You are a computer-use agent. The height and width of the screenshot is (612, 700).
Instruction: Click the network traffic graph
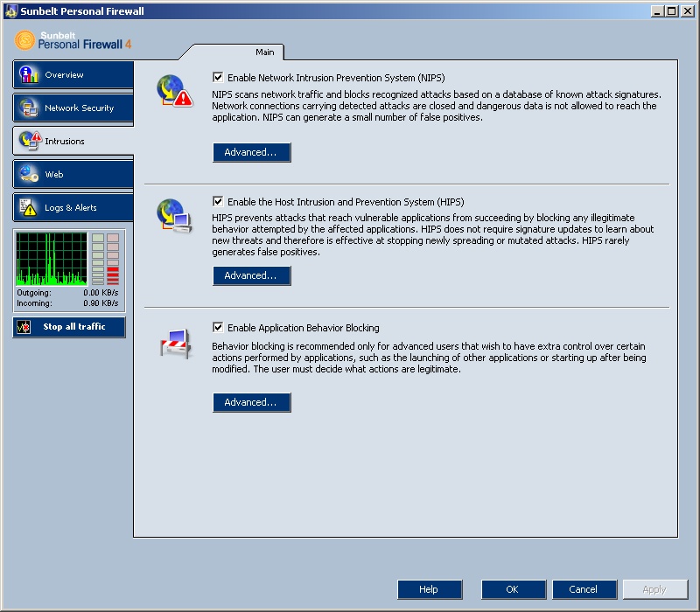point(52,259)
